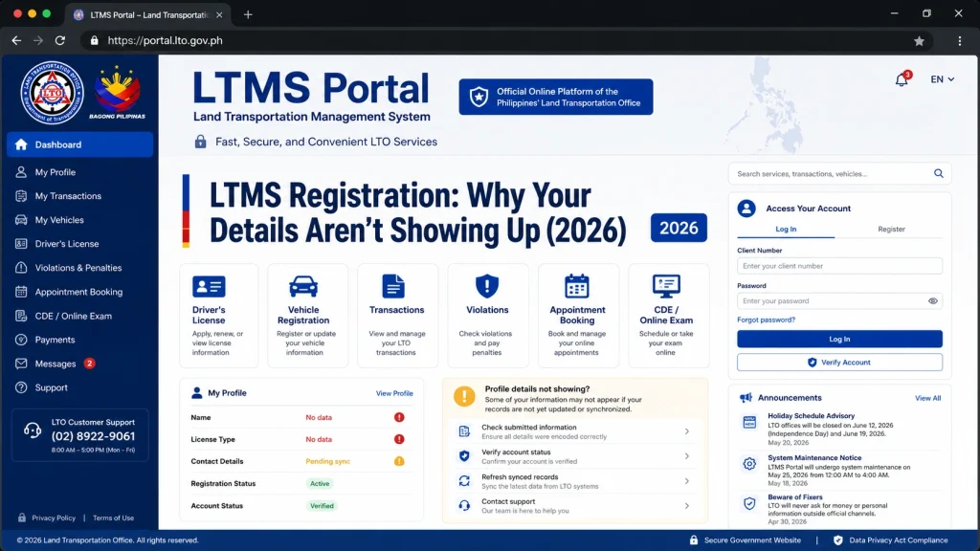Click the Support question mark icon

(21, 388)
